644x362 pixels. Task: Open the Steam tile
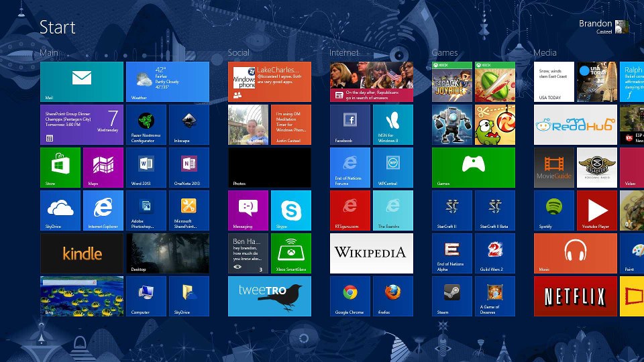tap(451, 296)
